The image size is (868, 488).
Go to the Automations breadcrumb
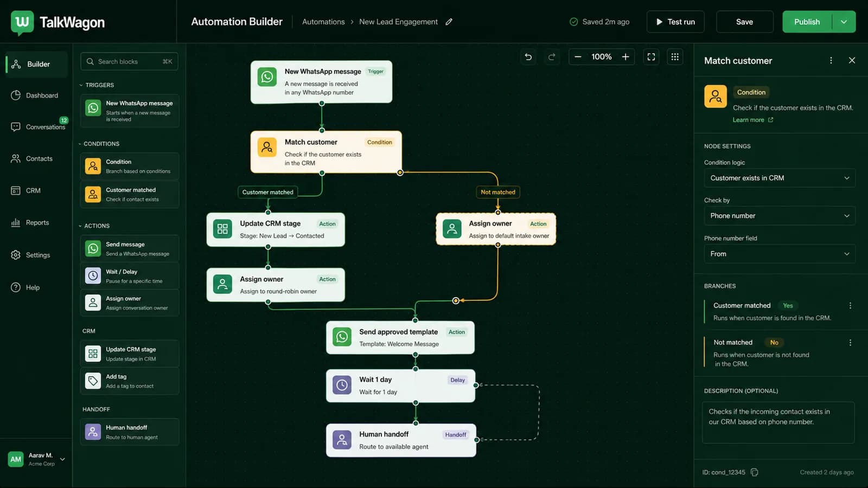click(323, 22)
